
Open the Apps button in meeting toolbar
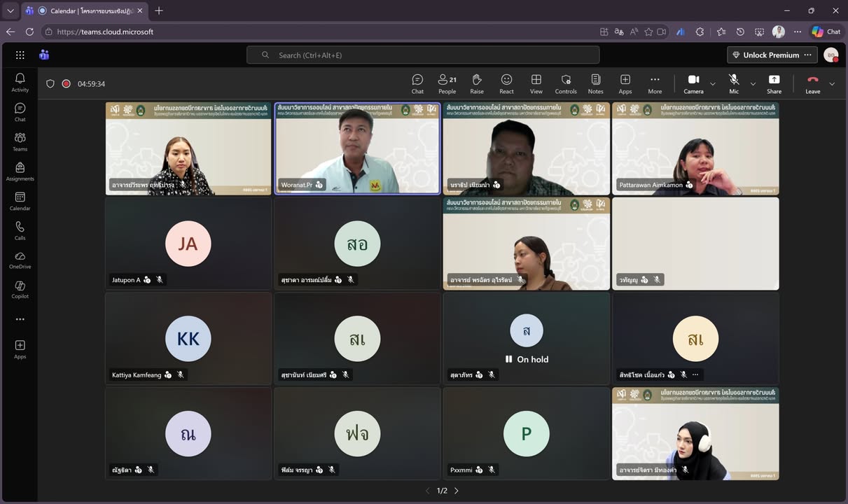(x=625, y=83)
